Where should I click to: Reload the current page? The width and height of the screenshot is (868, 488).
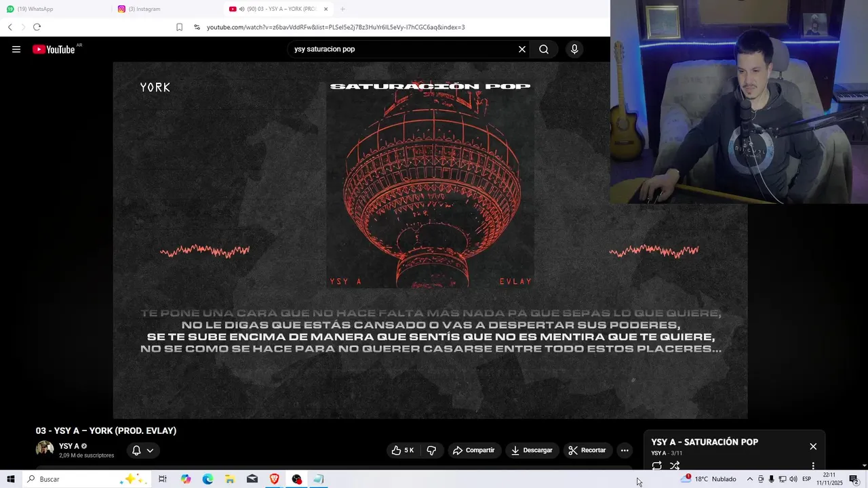37,27
